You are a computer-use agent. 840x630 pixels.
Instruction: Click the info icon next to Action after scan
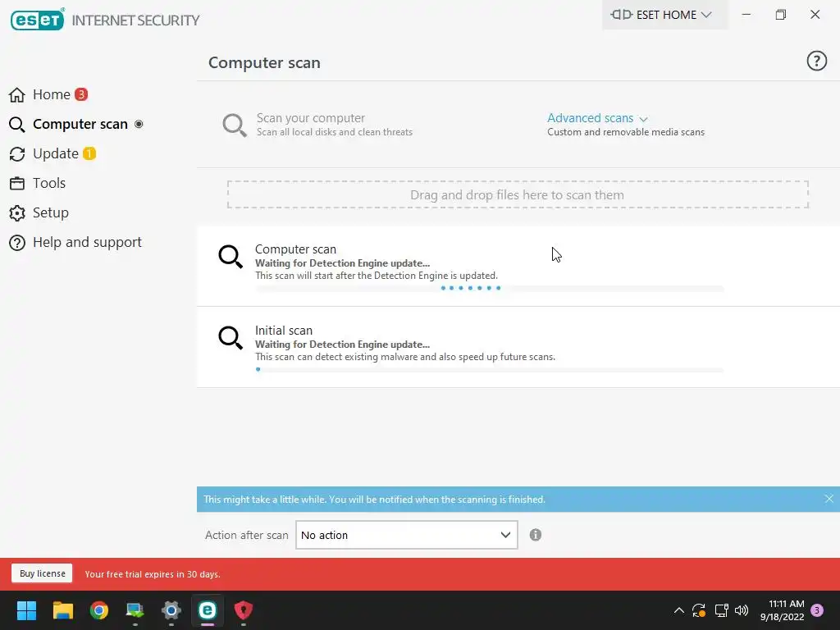click(535, 535)
